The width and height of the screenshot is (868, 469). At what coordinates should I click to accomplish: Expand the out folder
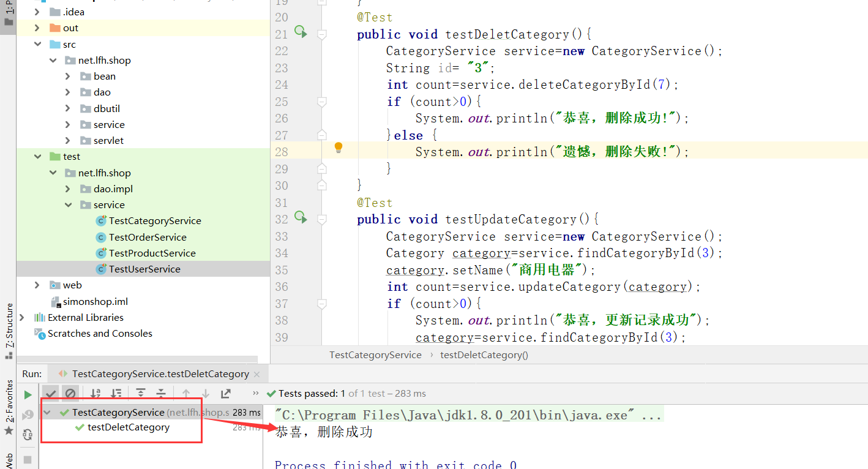pyautogui.click(x=37, y=28)
